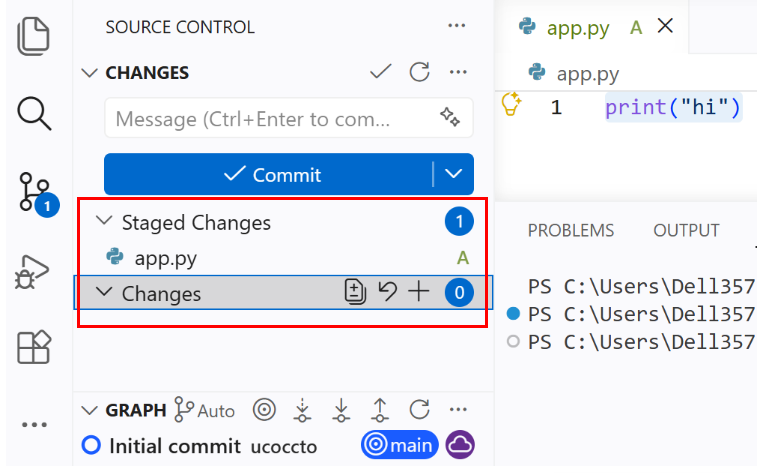This screenshot has height=473, width=768.
Task: Click the open changes file icon in Changes row
Action: pos(355,292)
